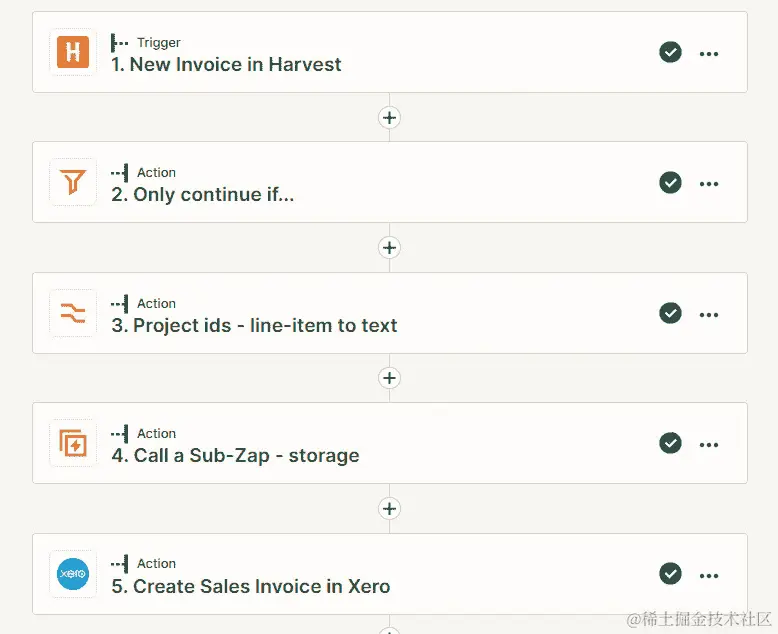Click the green checkmark on Harvest trigger step
Screen dimensions: 778x634
[x=670, y=52]
